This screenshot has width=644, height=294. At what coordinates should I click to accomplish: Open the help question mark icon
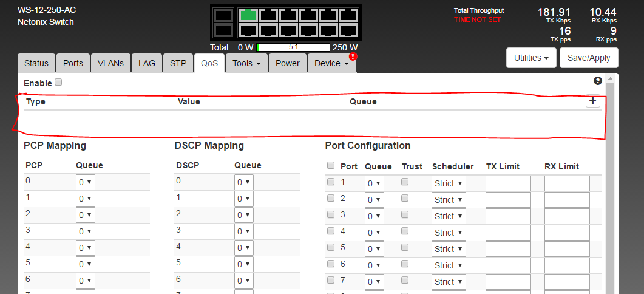click(x=597, y=81)
